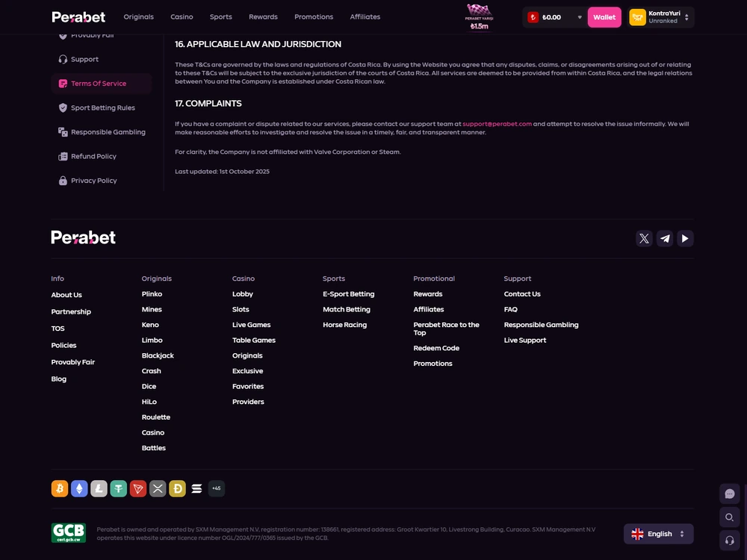Image resolution: width=747 pixels, height=560 pixels.
Task: Click the support@perabet.com email link
Action: [x=497, y=124]
